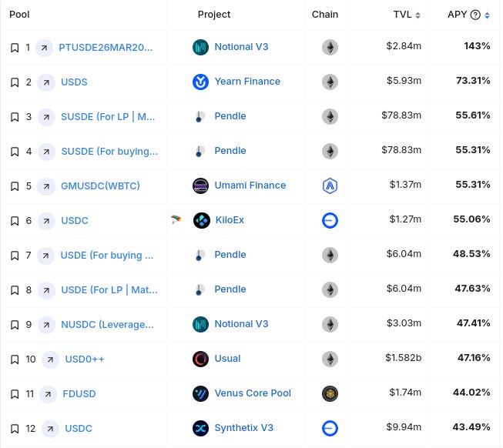The width and height of the screenshot is (503, 448).
Task: Open the Venus Core Pool project link
Action: pyautogui.click(x=253, y=393)
